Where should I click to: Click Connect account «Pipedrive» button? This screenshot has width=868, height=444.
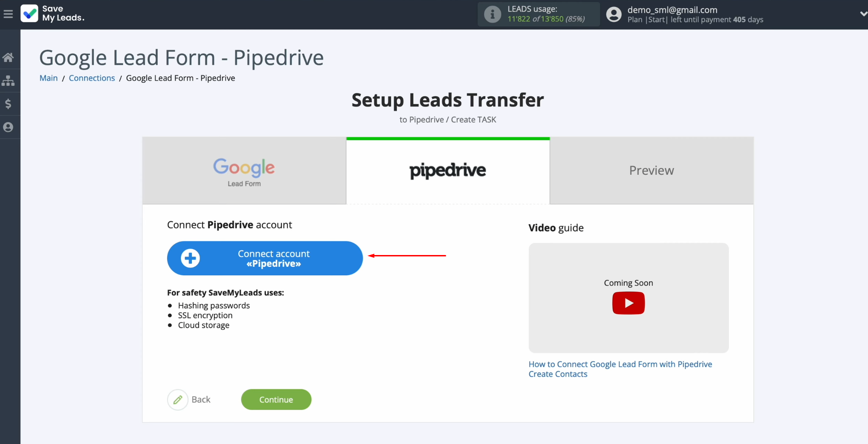[265, 258]
